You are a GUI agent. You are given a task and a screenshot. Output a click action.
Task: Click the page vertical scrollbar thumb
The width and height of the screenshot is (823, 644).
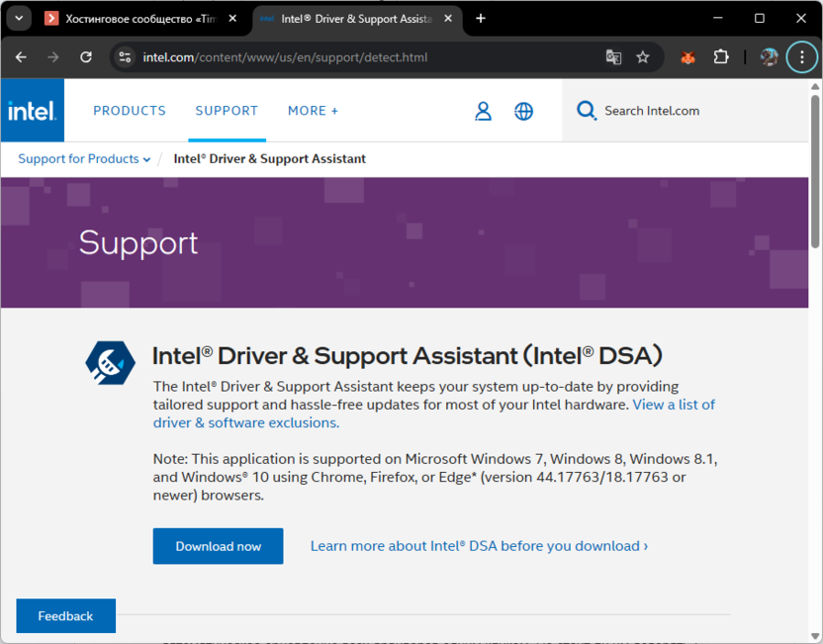tap(815, 170)
